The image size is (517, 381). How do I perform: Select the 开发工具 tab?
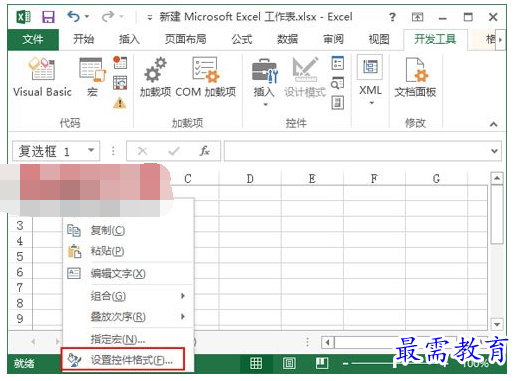click(x=435, y=39)
